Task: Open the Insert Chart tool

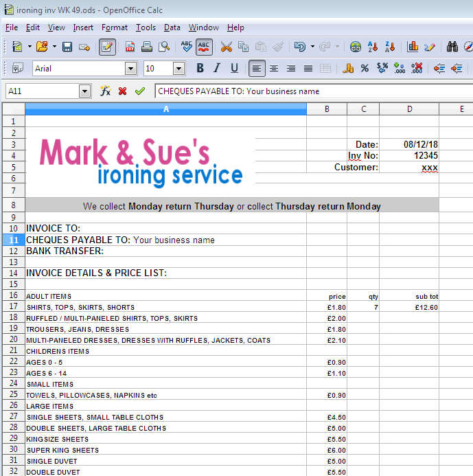Action: click(x=413, y=47)
